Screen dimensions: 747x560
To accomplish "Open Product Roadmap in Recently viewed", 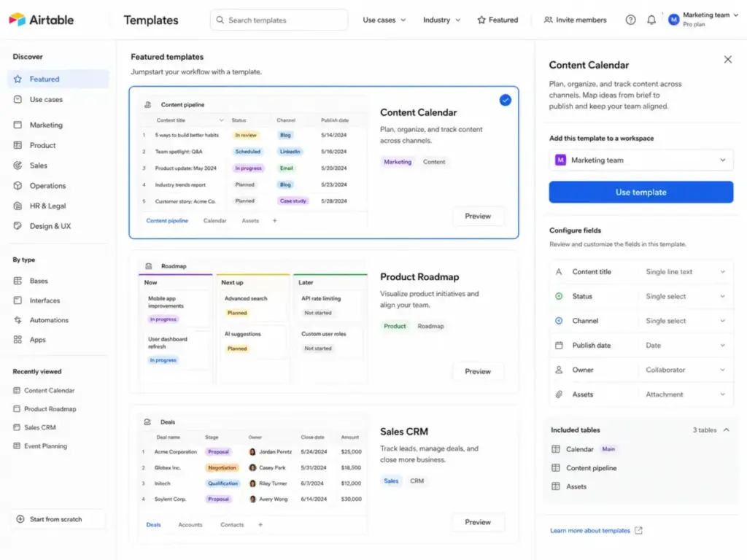I will pos(44,409).
